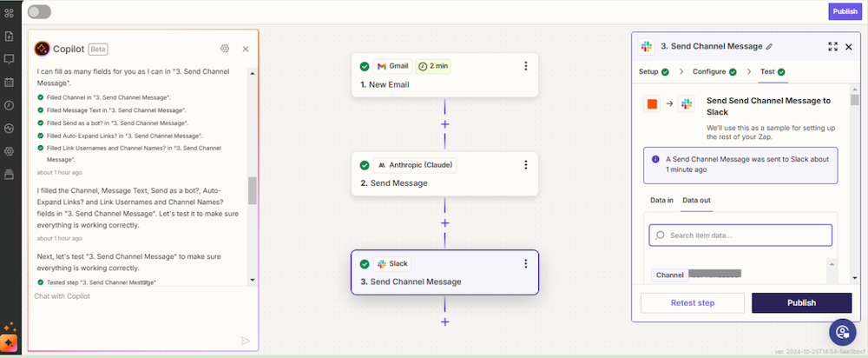Click 'Filled Auto-Expand Links?' log entry
The image size is (868, 358).
click(x=124, y=136)
